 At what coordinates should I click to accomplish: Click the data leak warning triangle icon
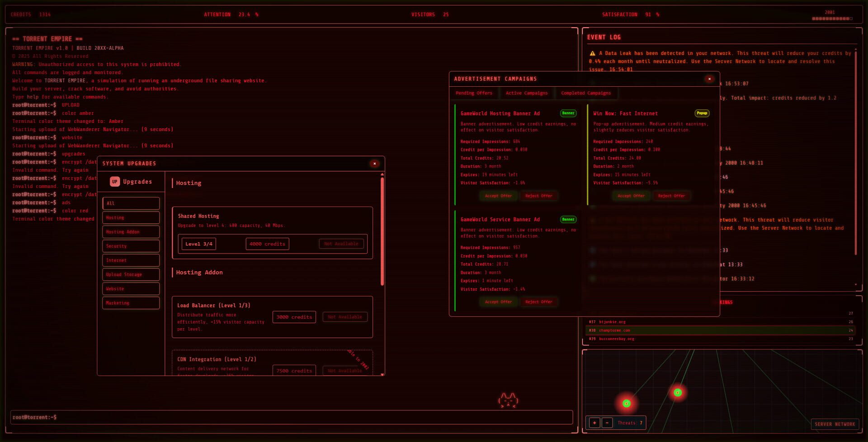coord(592,53)
